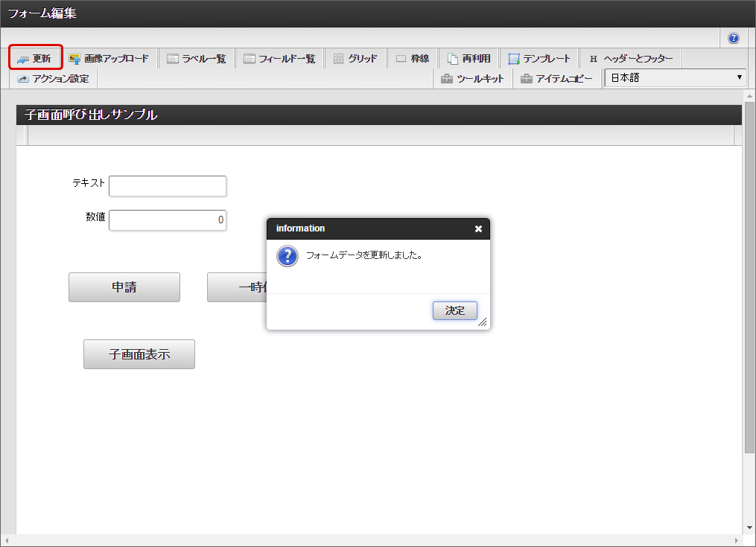The height and width of the screenshot is (547, 756).
Task: Open the フィールド一覧 field list
Action: tap(279, 59)
